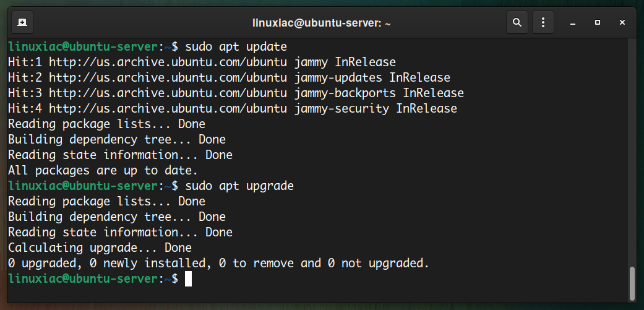Open a new terminal tab
Image resolution: width=644 pixels, height=310 pixels.
coord(22,22)
